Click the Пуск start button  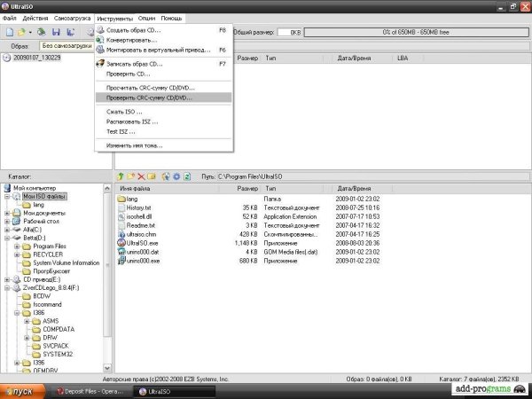(22, 392)
